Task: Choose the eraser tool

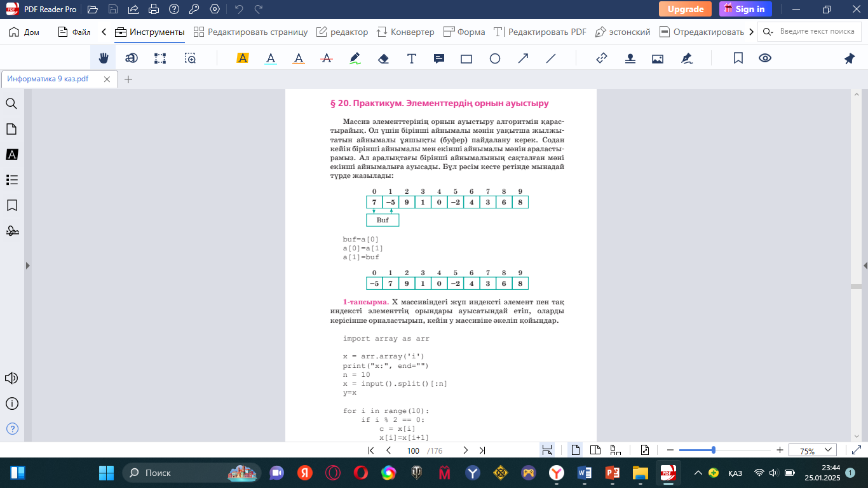Action: 383,58
